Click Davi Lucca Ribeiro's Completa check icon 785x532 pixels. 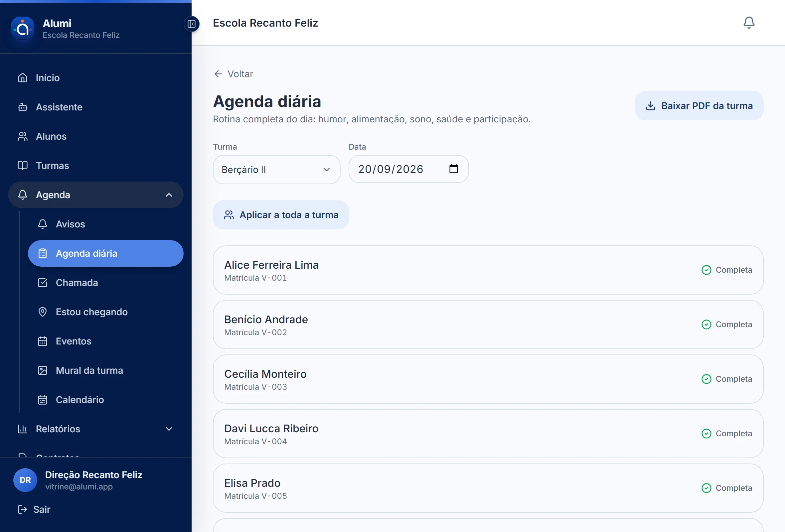coord(706,434)
